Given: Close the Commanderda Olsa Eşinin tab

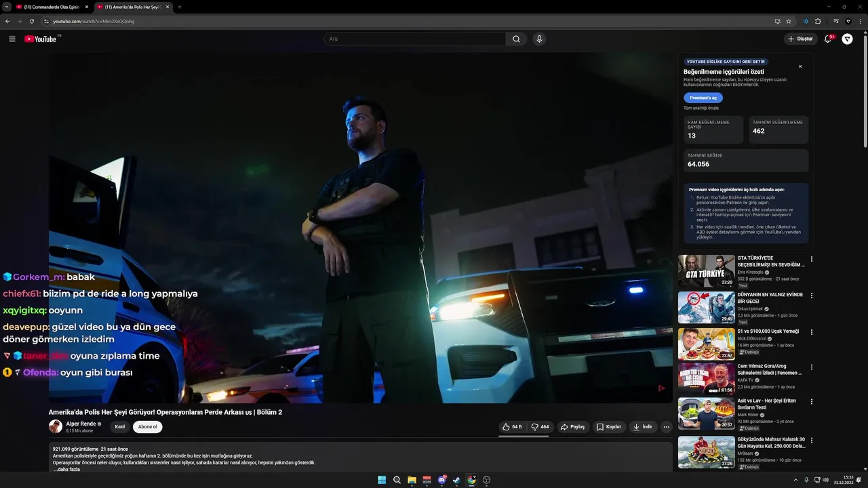Looking at the screenshot, I should (86, 7).
